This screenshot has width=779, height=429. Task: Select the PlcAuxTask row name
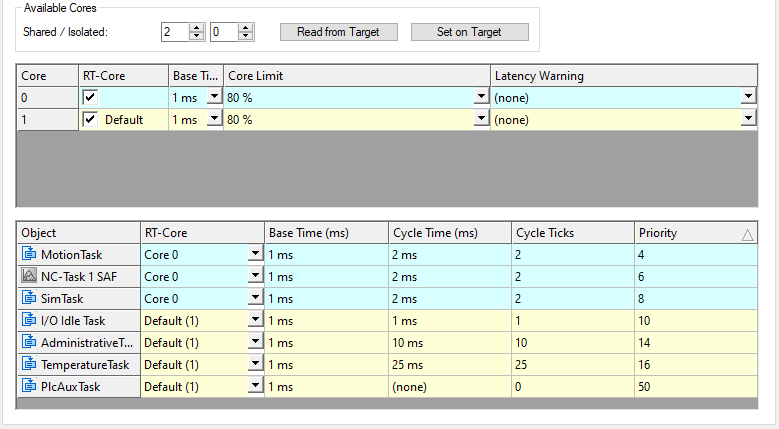pyautogui.click(x=71, y=386)
